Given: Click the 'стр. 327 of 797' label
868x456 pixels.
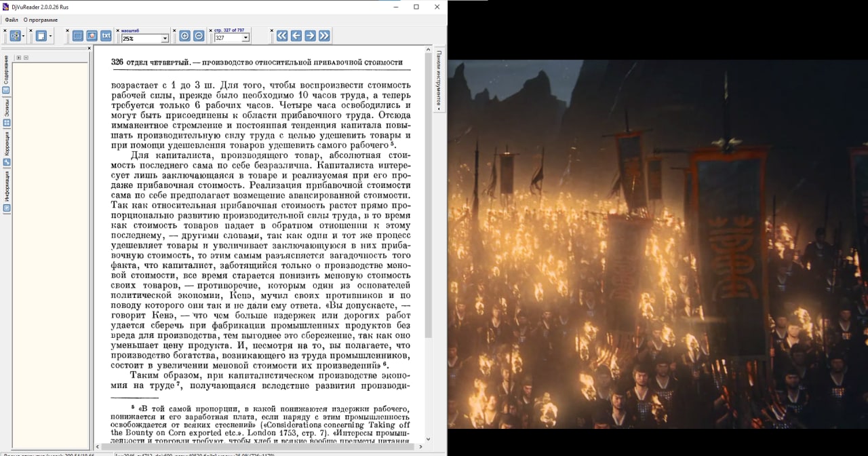Looking at the screenshot, I should 229,31.
